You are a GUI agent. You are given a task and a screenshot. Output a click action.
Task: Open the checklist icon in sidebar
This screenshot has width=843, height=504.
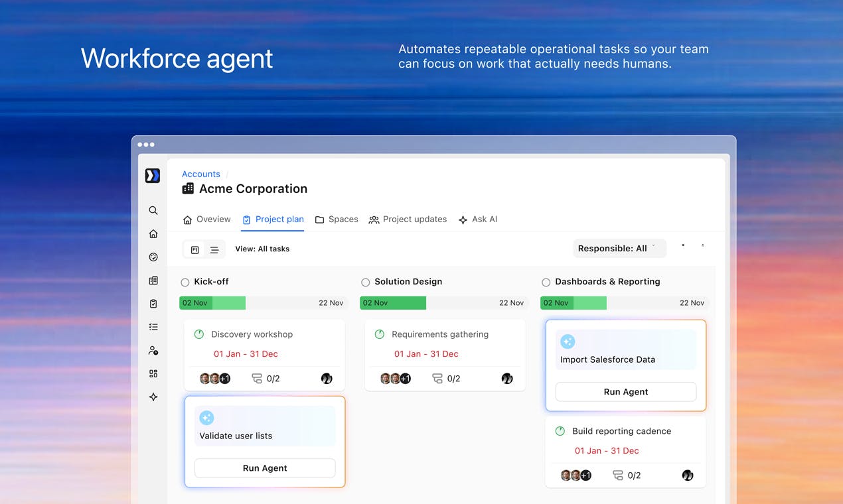tap(153, 327)
